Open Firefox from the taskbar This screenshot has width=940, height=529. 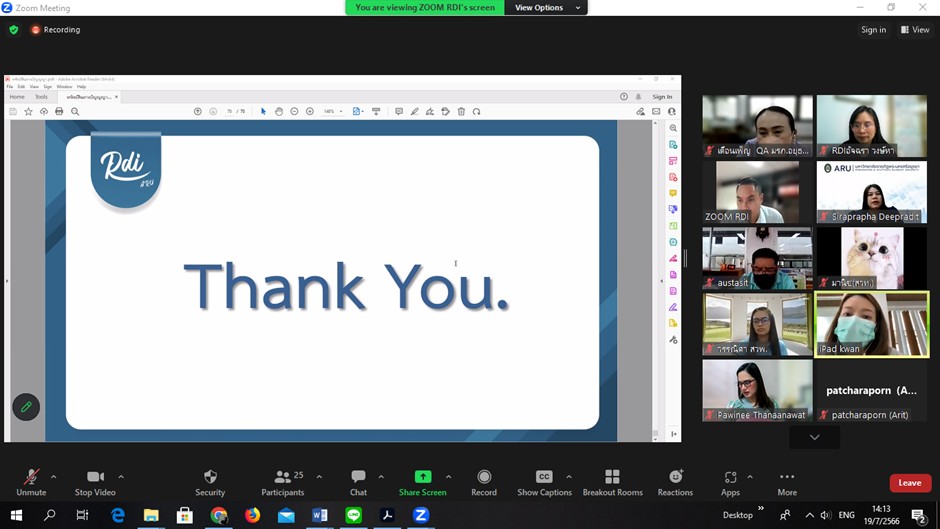(252, 515)
